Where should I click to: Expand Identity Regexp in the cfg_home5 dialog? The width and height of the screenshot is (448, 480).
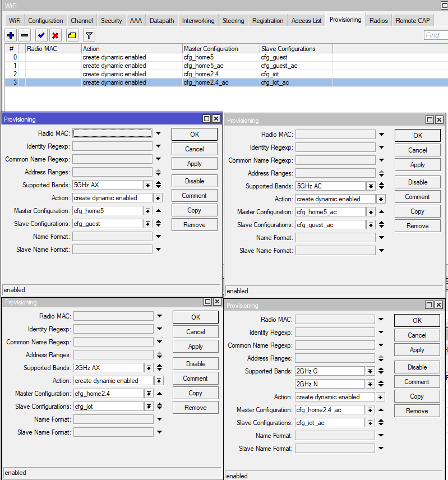(159, 146)
